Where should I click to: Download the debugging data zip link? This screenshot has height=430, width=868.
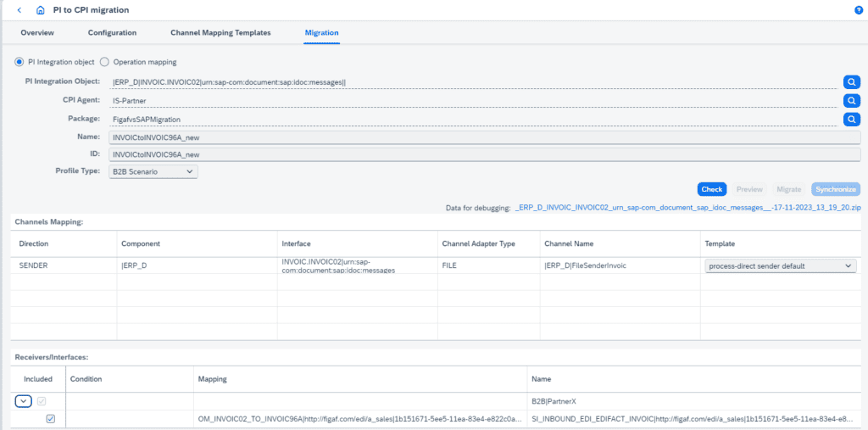coord(688,208)
